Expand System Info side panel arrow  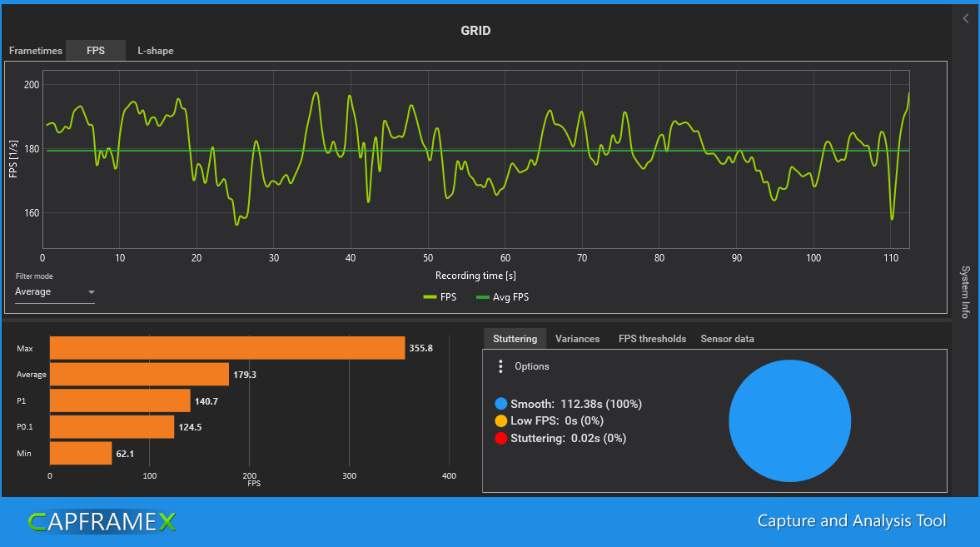click(x=966, y=19)
